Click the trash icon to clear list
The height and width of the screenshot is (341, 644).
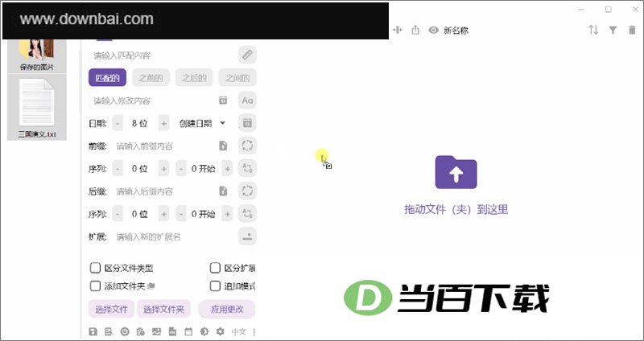pyautogui.click(x=632, y=30)
